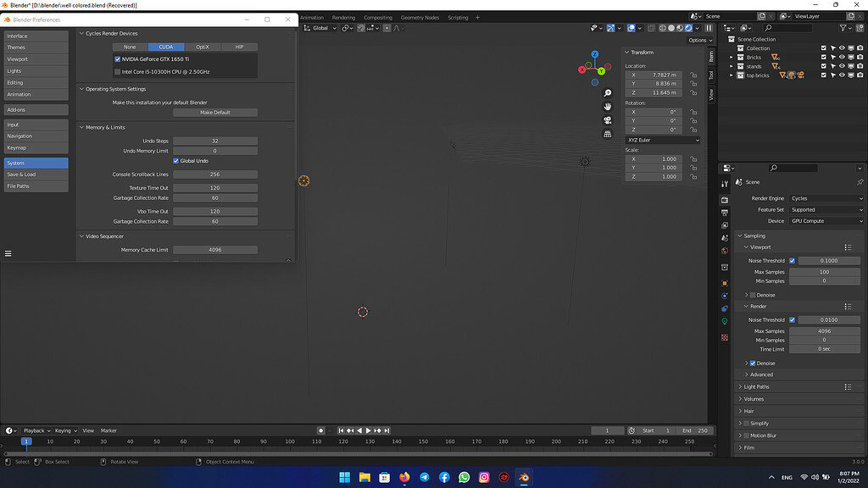This screenshot has width=868, height=488.
Task: Select the pan hand icon in viewport
Action: coord(607,106)
